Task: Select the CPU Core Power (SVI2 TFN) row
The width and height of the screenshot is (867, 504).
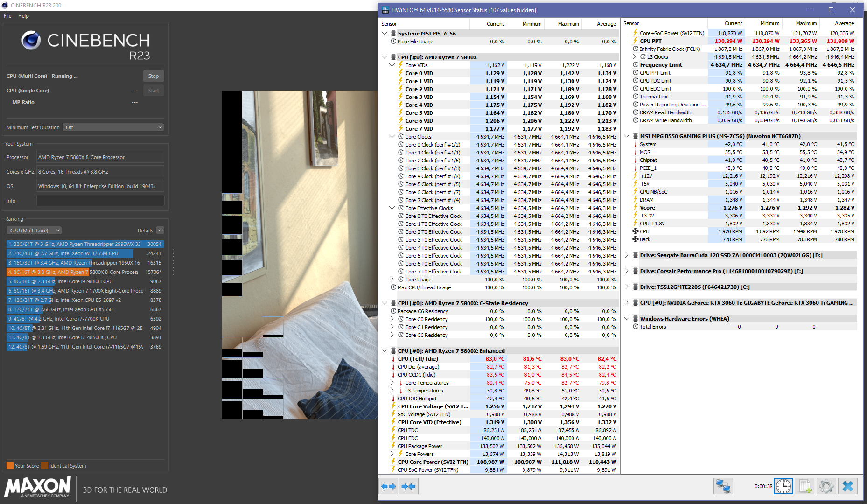Action: (499, 462)
